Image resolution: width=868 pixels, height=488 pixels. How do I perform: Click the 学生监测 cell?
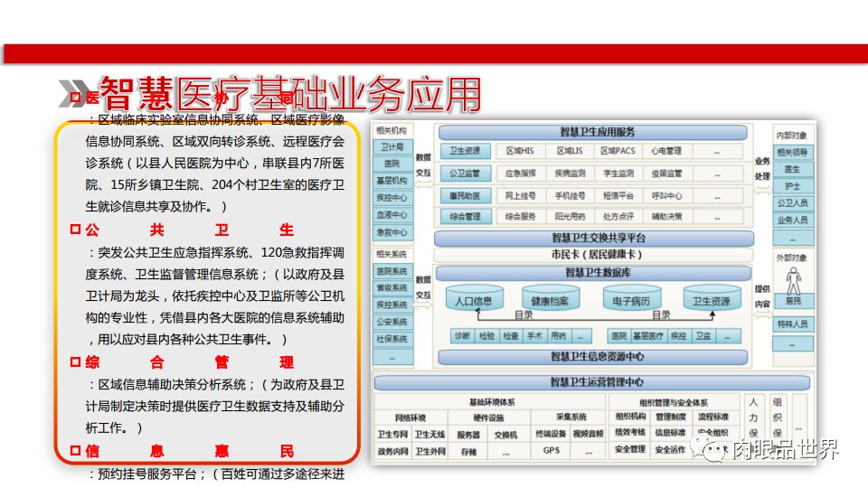618,174
